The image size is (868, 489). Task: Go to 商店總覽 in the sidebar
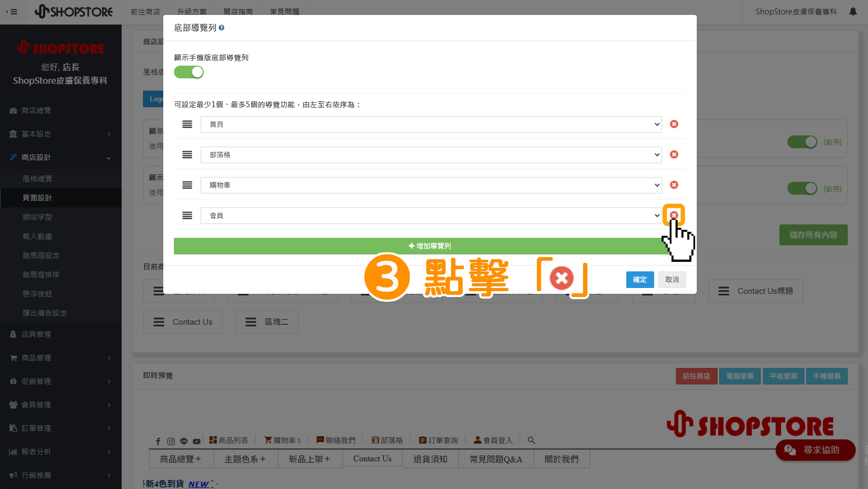pyautogui.click(x=61, y=110)
